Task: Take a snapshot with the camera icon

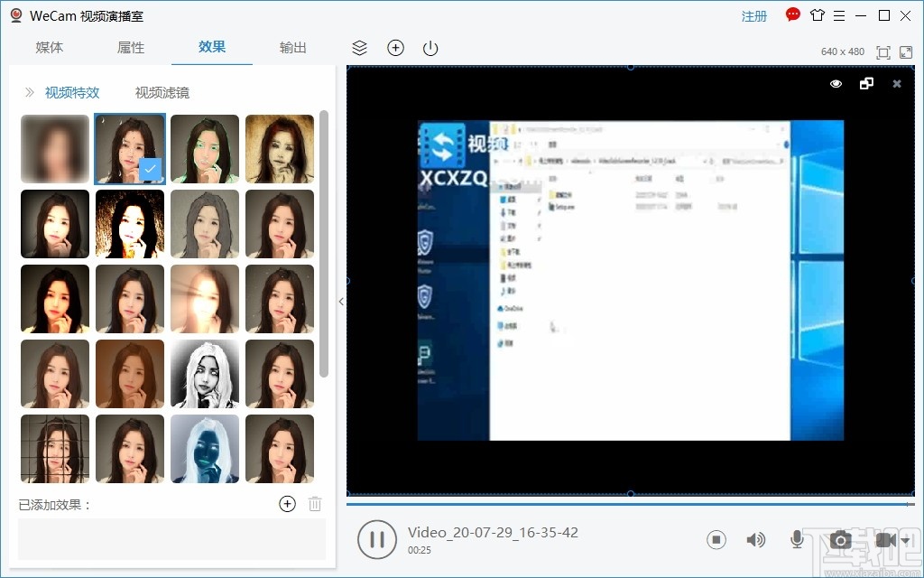Action: (840, 539)
